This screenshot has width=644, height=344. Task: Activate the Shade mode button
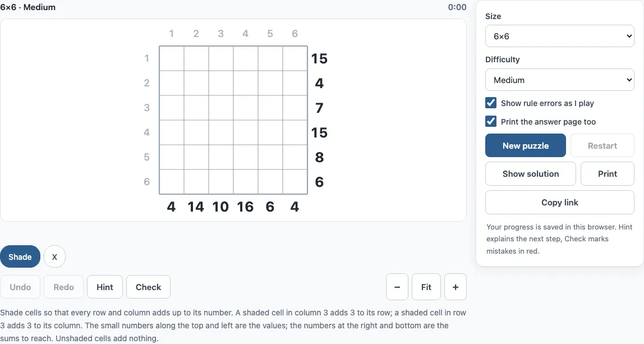[x=20, y=257]
